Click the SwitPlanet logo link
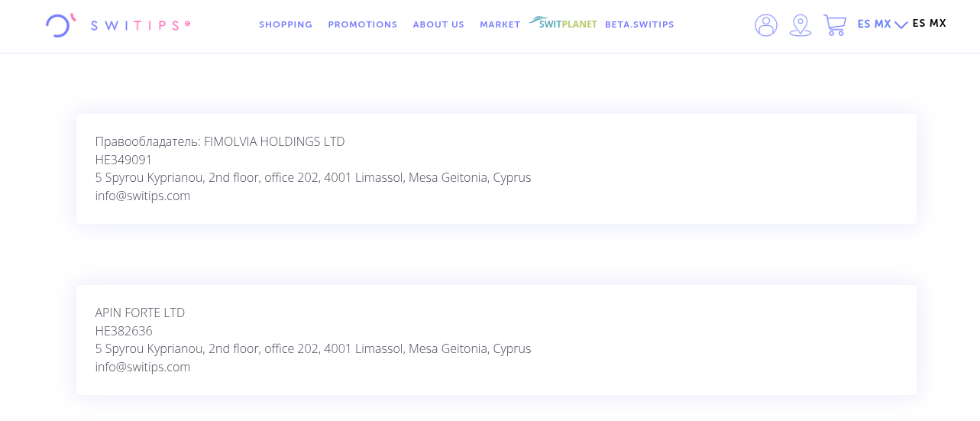 564,23
